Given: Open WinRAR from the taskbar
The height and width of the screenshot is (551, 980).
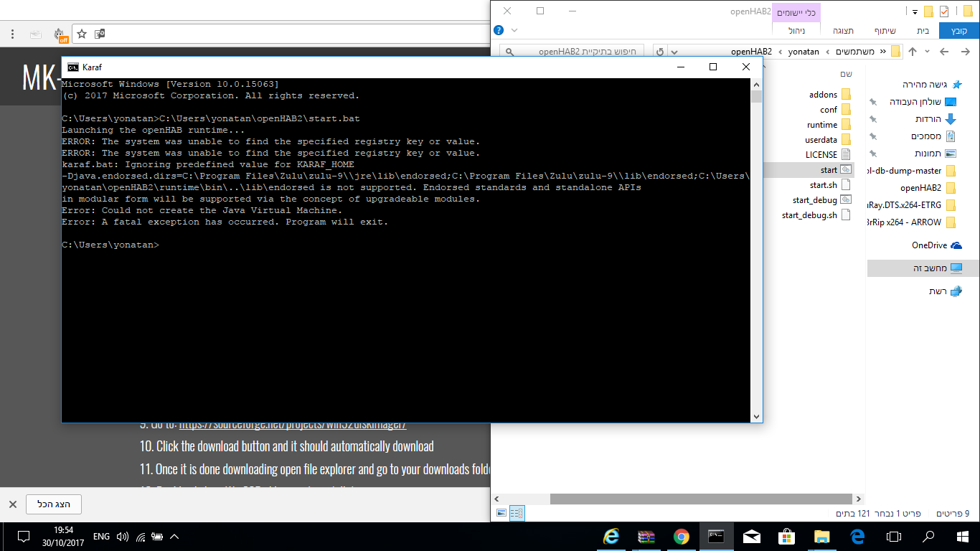Looking at the screenshot, I should coord(646,537).
